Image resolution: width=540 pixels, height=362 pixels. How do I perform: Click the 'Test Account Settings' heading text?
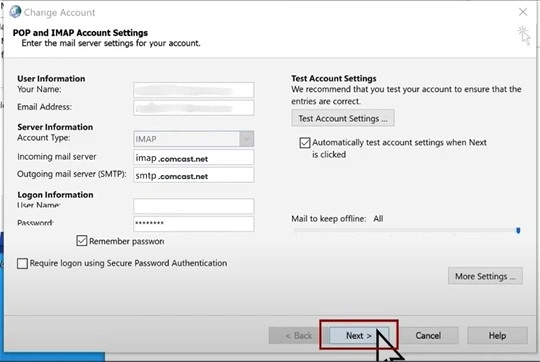pos(334,79)
